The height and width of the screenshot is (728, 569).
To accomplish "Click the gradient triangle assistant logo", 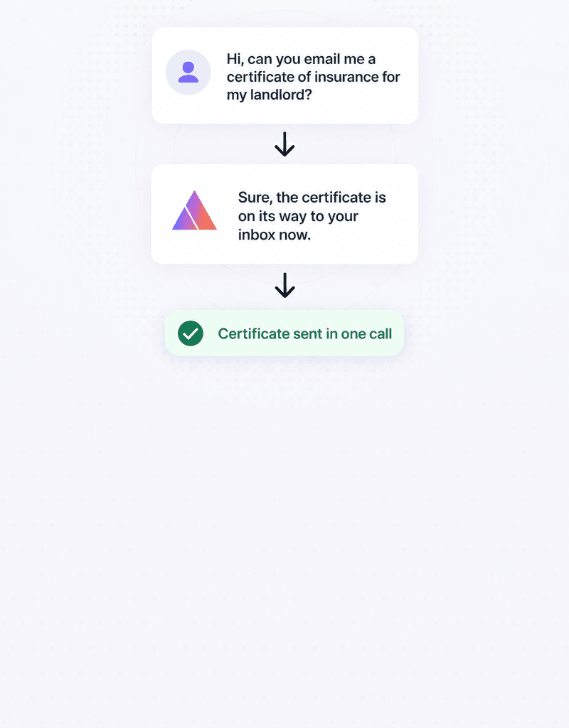I will (195, 210).
